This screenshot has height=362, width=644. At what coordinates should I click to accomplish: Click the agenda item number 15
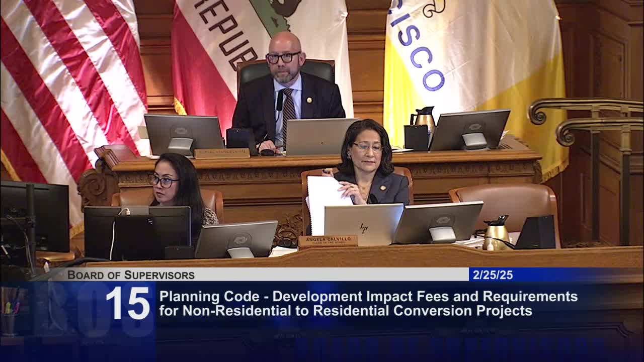point(128,303)
